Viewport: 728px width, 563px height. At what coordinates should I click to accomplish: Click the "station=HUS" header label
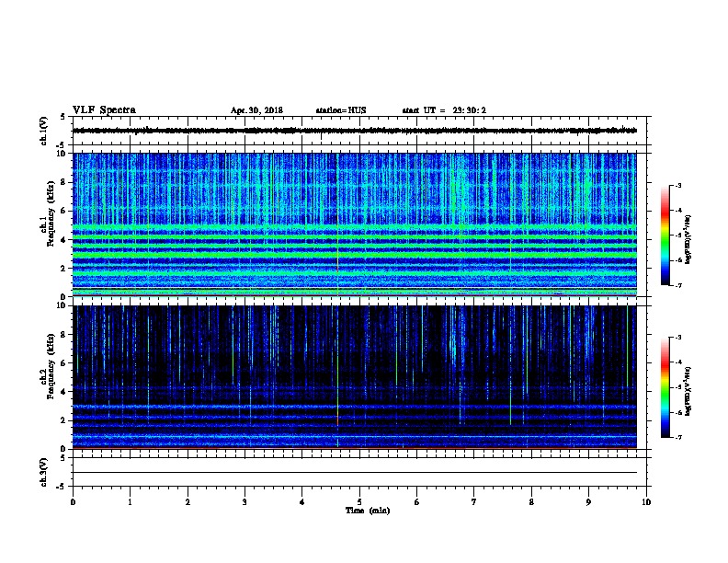click(341, 110)
